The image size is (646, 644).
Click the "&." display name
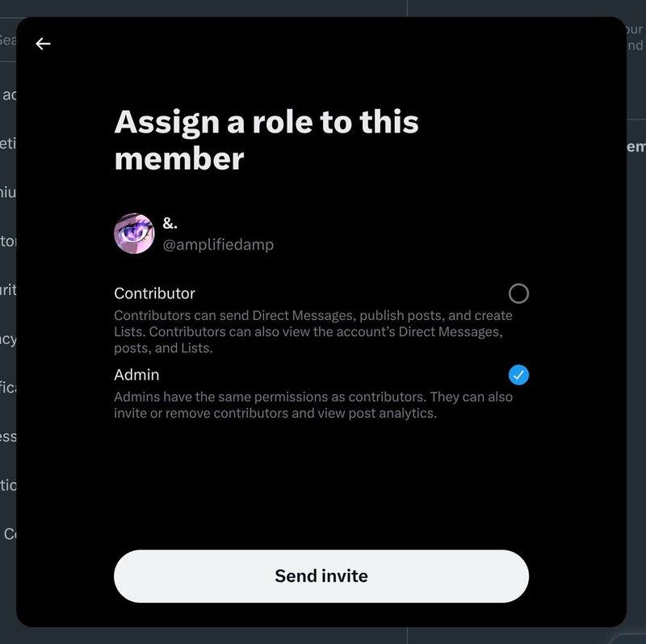(x=170, y=224)
